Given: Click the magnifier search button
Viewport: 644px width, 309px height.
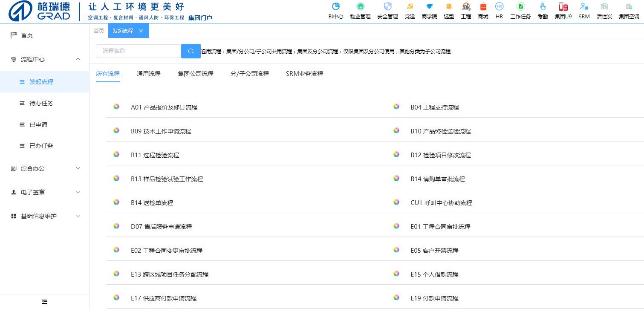Looking at the screenshot, I should click(x=191, y=51).
